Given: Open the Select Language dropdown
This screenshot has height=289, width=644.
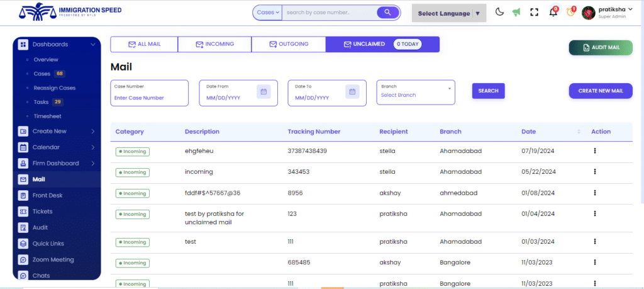Looking at the screenshot, I should 448,13.
